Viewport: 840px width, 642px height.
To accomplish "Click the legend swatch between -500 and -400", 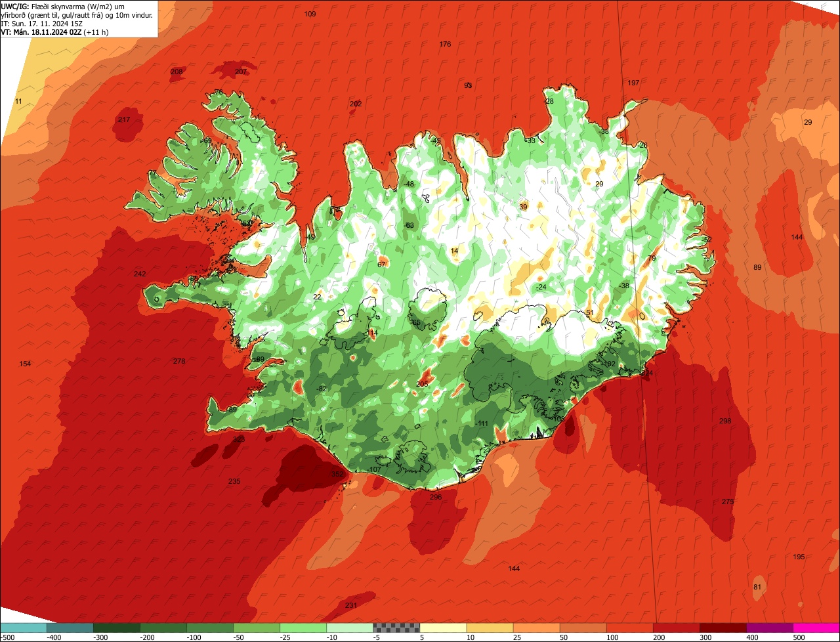I will pyautogui.click(x=23, y=628).
